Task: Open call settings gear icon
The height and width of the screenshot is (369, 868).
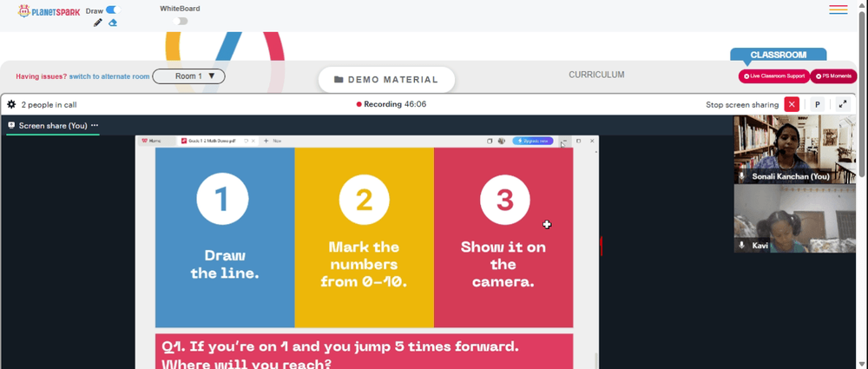Action: [11, 104]
